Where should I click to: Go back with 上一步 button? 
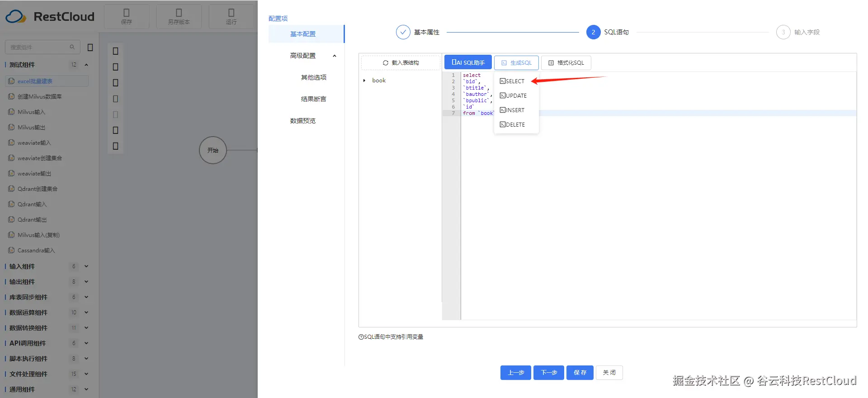coord(516,373)
